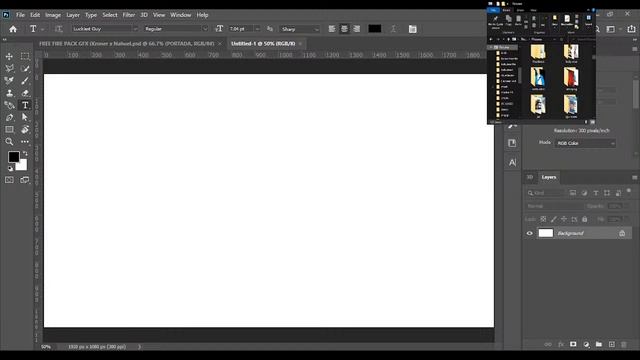Switch to the FREE FIRE PACK GFX document tab
Image resolution: width=640 pixels, height=360 pixels.
coord(127,43)
